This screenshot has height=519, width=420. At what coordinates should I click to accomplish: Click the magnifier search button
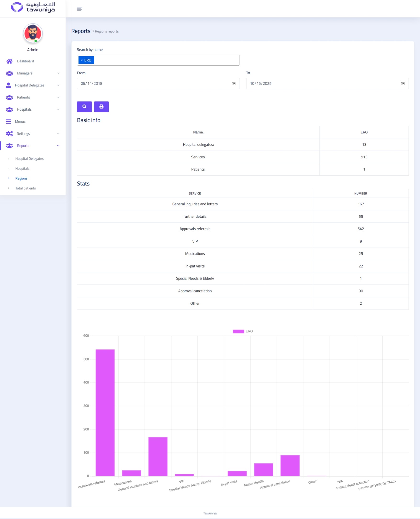click(84, 107)
